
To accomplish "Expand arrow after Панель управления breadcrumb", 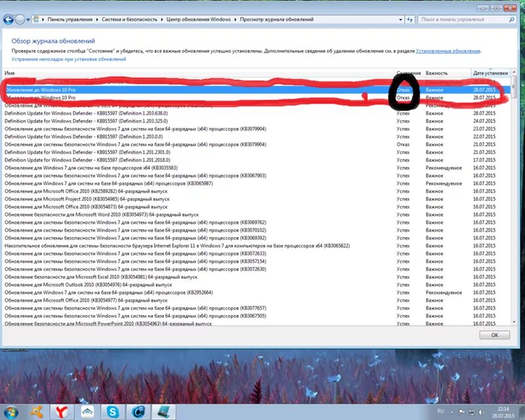I will tap(97, 20).
